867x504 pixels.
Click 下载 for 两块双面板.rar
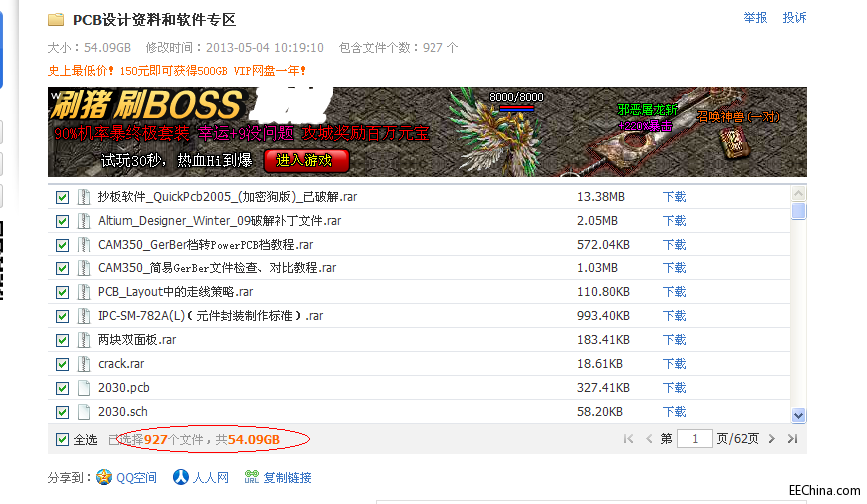click(x=674, y=340)
